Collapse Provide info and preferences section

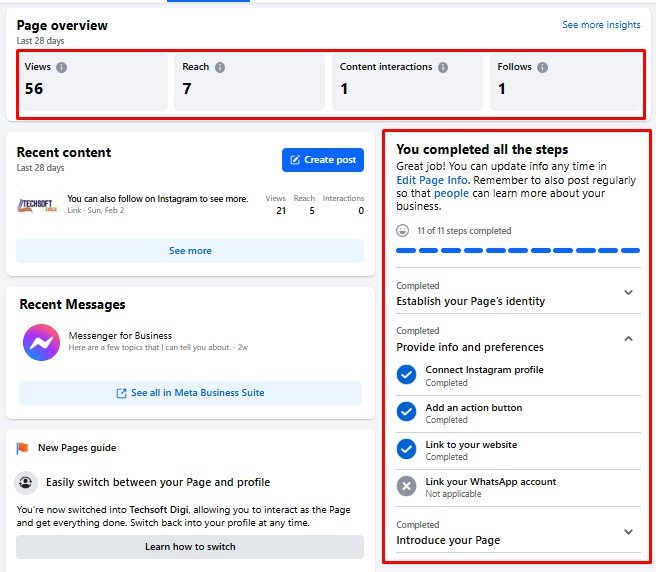[x=628, y=339]
